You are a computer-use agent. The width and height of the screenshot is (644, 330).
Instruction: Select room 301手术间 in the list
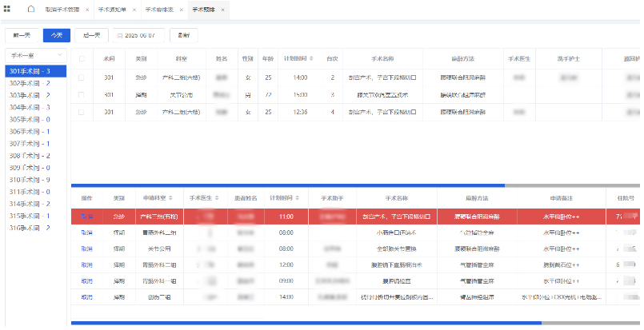click(36, 71)
